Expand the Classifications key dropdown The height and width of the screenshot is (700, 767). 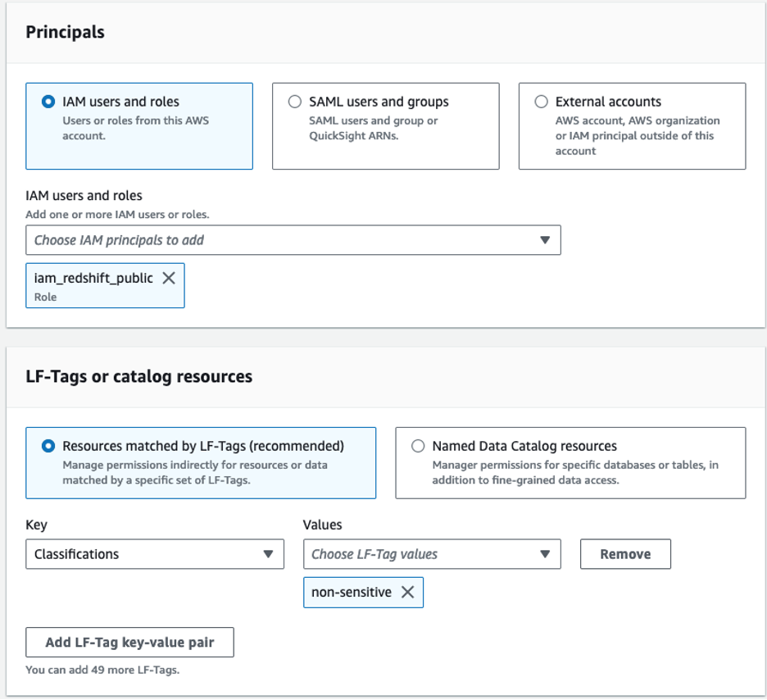[x=268, y=554]
